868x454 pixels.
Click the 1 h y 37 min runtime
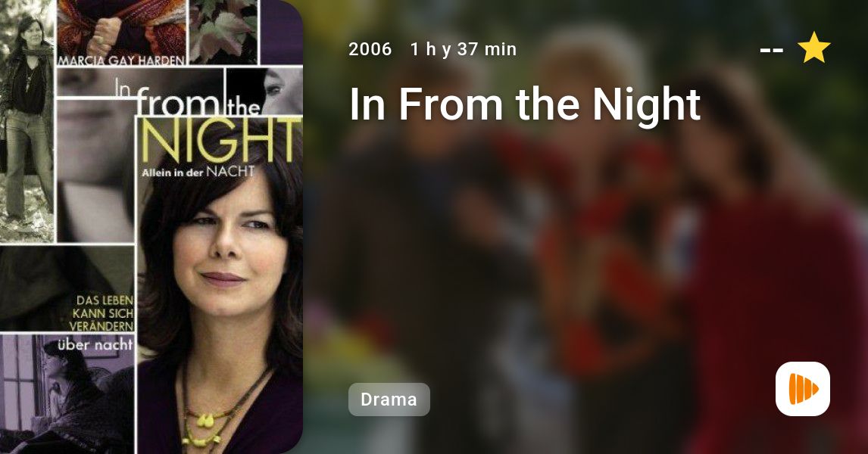pyautogui.click(x=464, y=49)
